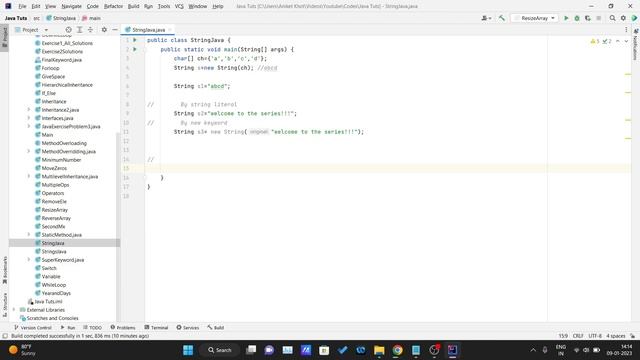The image size is (640, 360).
Task: Expand External Libraries node
Action: (14, 309)
